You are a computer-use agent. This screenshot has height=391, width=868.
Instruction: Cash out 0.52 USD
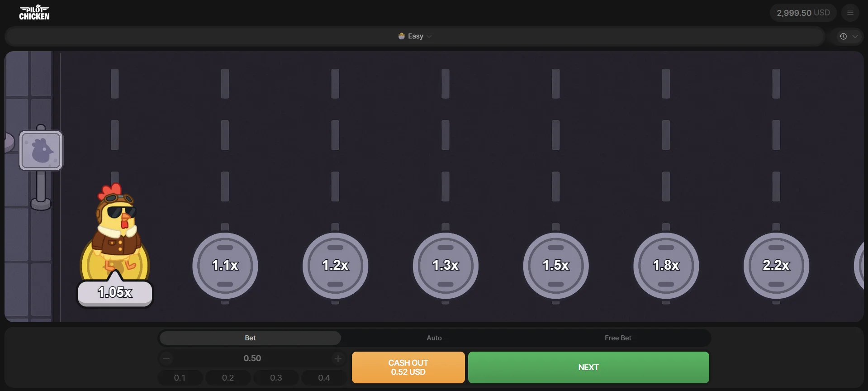[408, 367]
